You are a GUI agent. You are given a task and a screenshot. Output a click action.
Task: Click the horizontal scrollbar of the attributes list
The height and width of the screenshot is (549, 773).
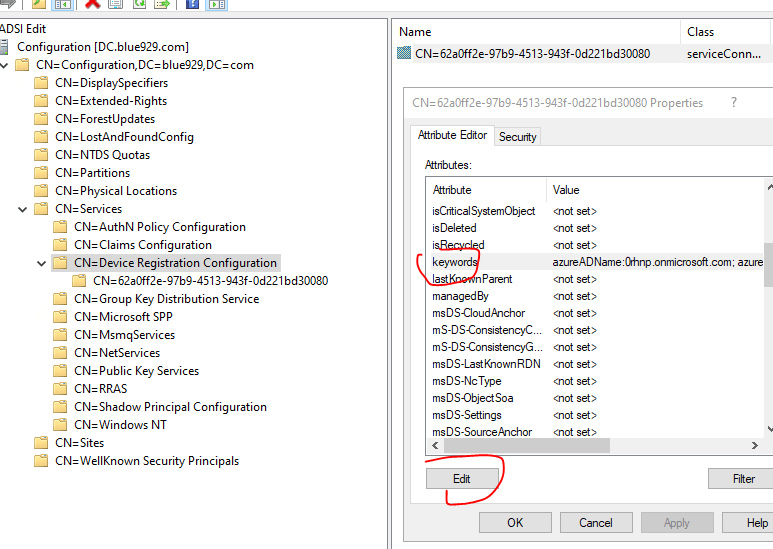point(590,447)
